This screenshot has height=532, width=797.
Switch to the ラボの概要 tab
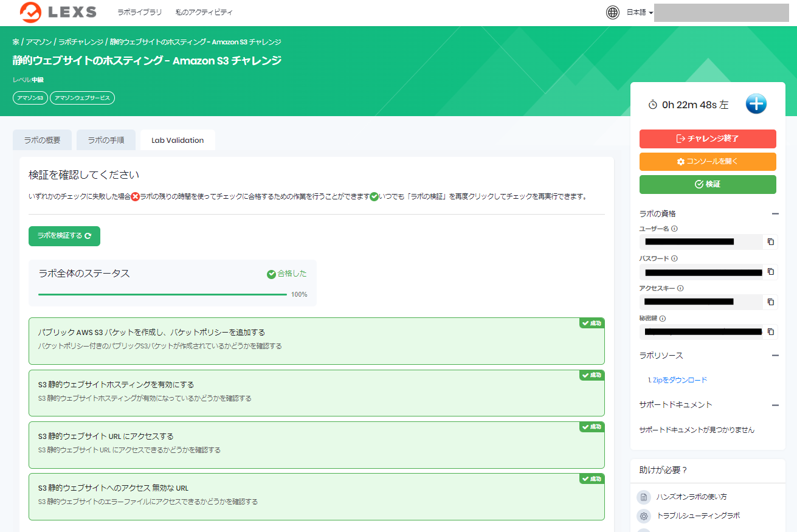pos(42,140)
